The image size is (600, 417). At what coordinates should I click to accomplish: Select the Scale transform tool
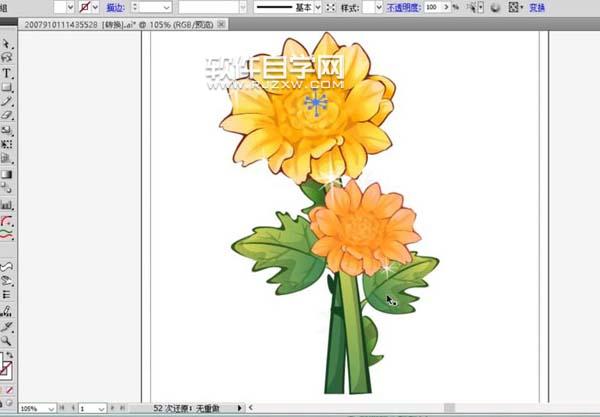pos(6,130)
